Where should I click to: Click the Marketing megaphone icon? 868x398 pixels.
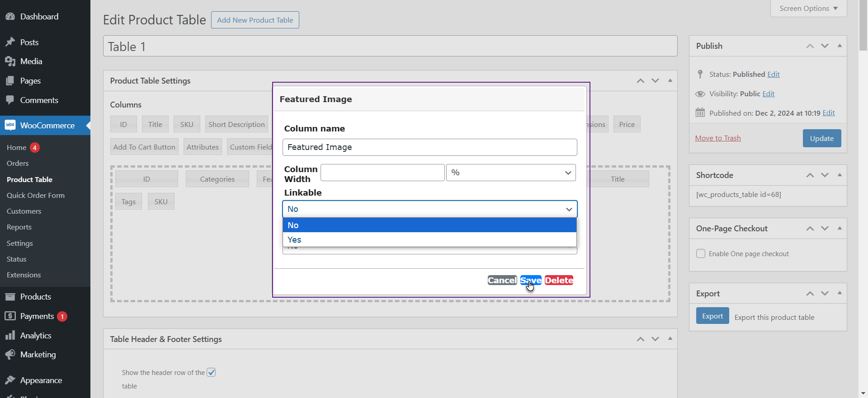[x=10, y=355]
